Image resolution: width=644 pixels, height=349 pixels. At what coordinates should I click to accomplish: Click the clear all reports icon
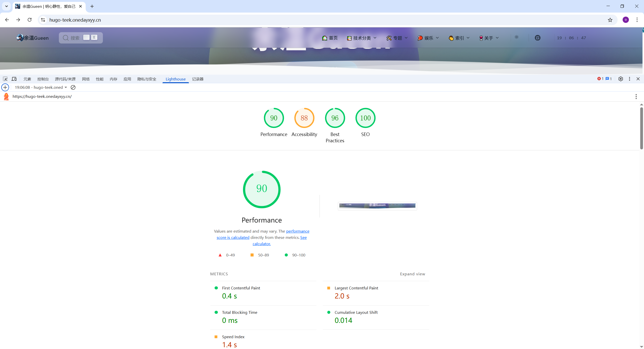pyautogui.click(x=73, y=87)
